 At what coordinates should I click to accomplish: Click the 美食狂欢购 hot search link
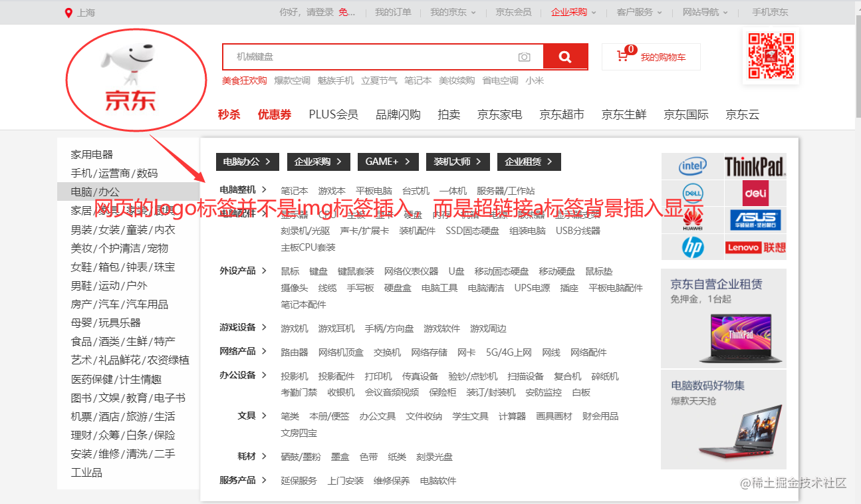tap(245, 80)
